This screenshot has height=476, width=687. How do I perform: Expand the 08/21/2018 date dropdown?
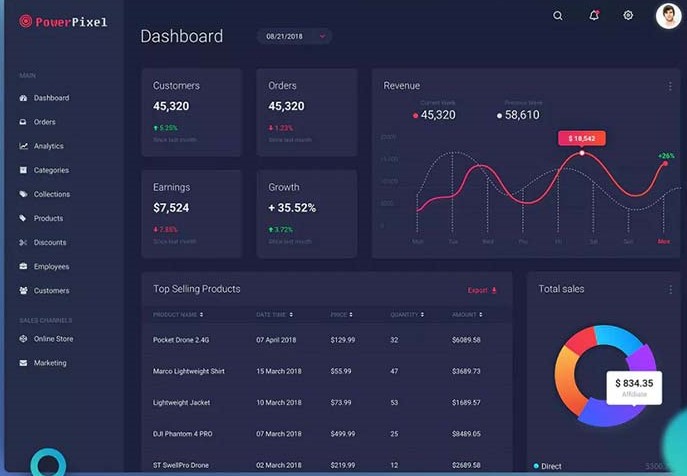[x=322, y=37]
